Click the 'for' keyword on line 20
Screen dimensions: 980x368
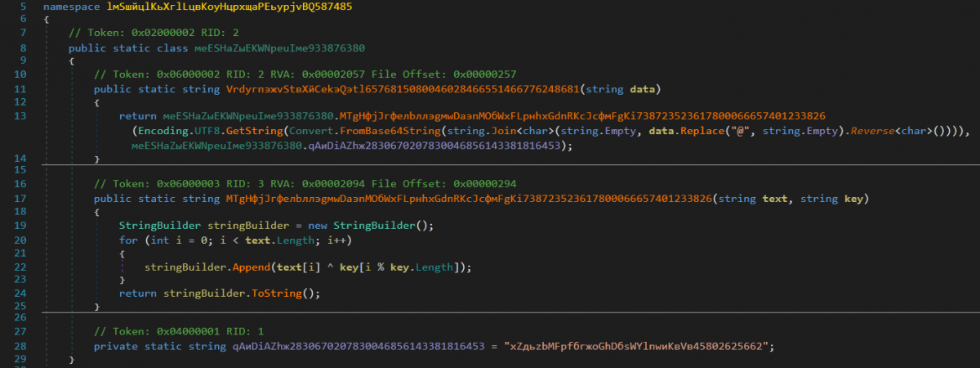tap(128, 240)
